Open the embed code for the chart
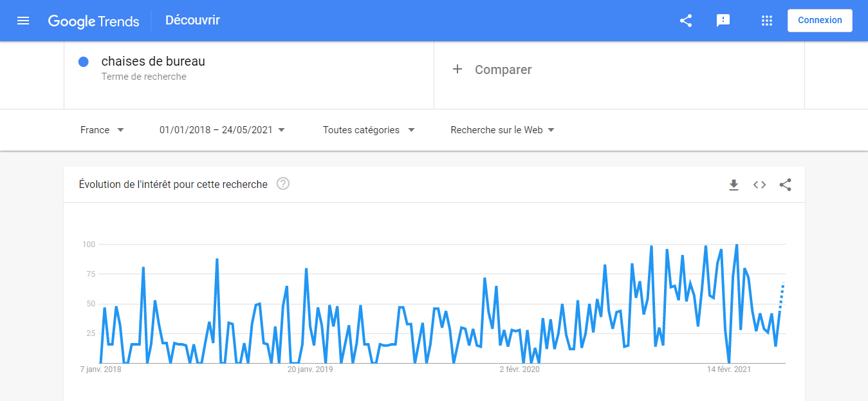This screenshot has height=401, width=868. [x=759, y=185]
